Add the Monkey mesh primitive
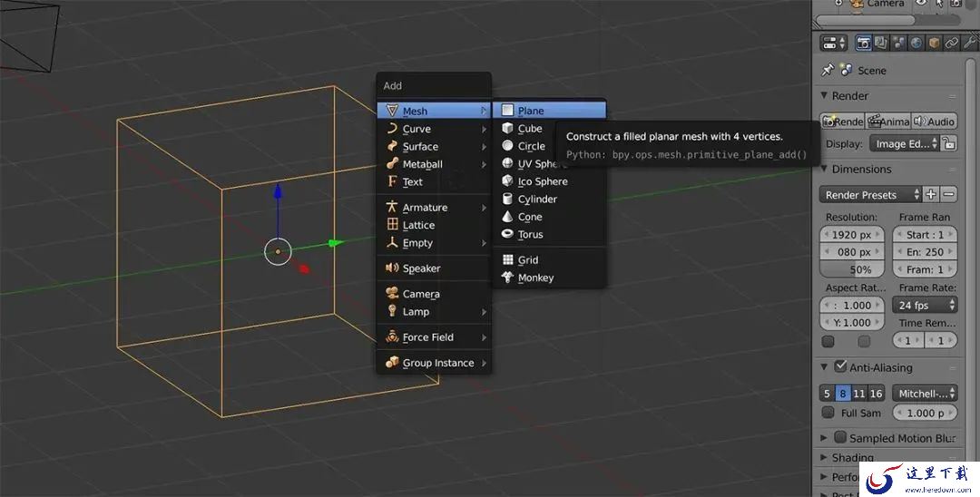 549,278
